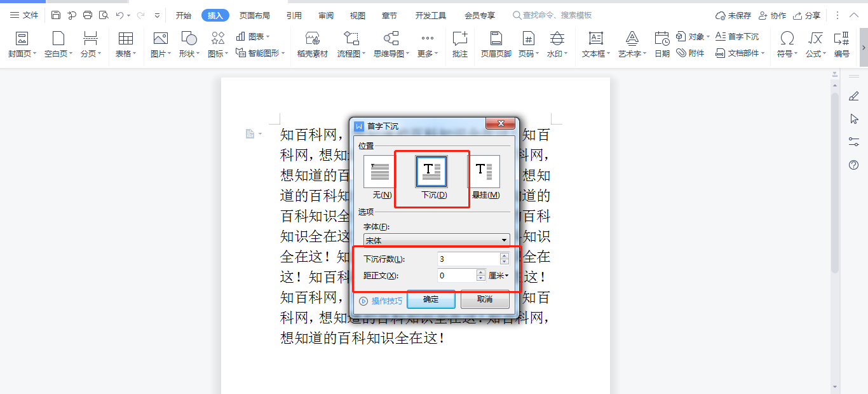Open the 页码 page number tool
The height and width of the screenshot is (394, 868).
pyautogui.click(x=528, y=44)
